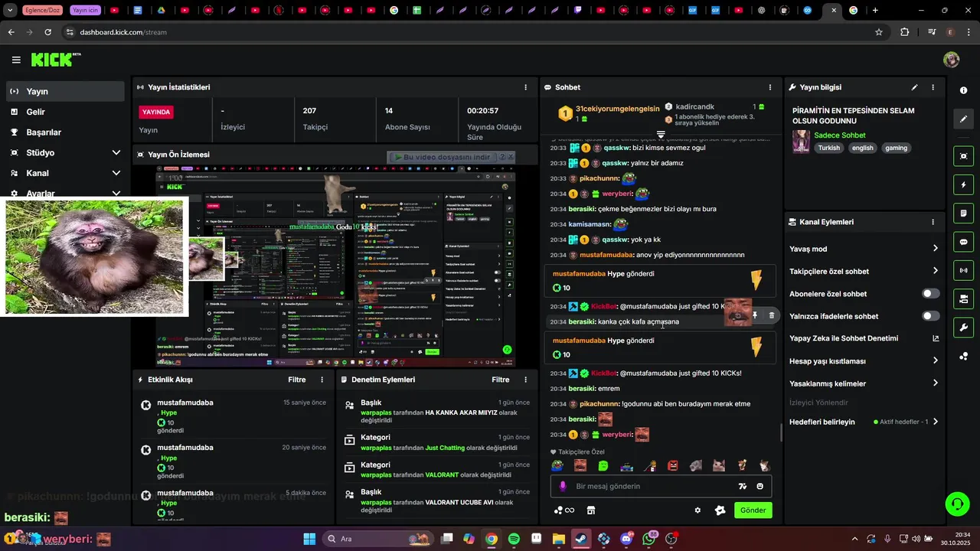Collapse the pinned gift leaderboard arrow
The height and width of the screenshot is (551, 980).
(x=661, y=135)
